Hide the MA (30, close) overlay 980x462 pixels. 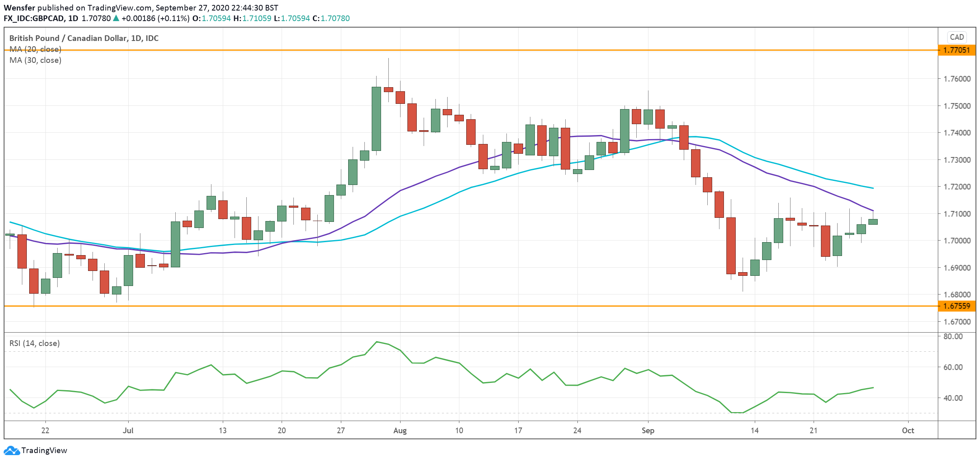(34, 60)
